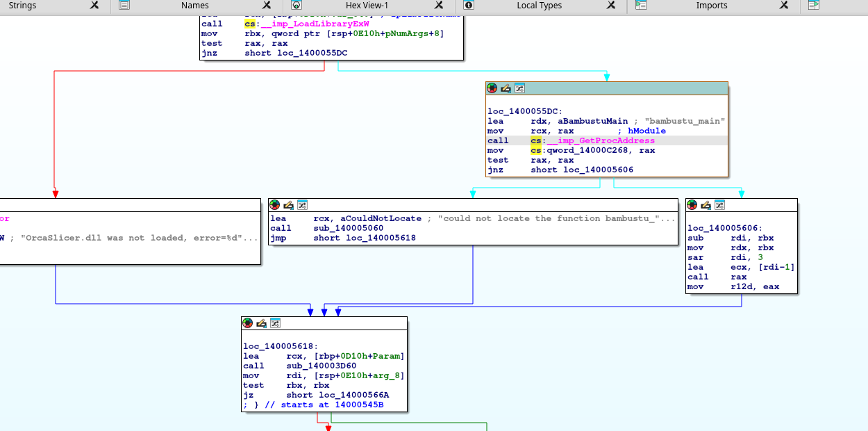Click the pencil icon on the loc_1400055DC node
The width and height of the screenshot is (868, 431).
click(x=506, y=88)
